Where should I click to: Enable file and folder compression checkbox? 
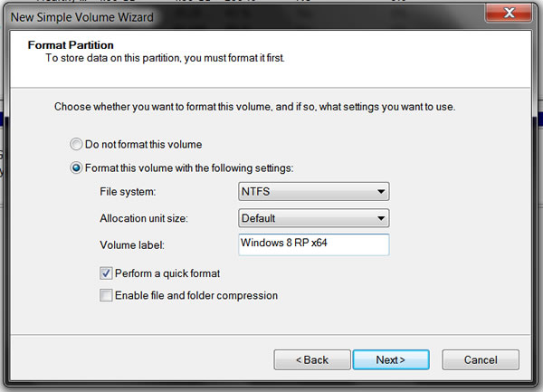tap(107, 295)
